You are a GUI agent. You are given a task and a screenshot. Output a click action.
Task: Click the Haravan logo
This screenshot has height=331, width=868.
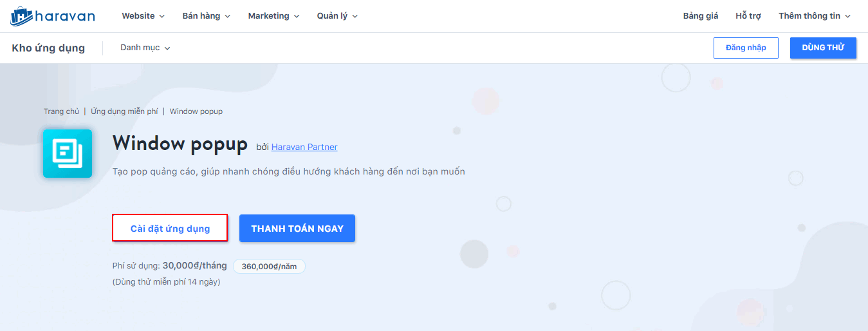pyautogui.click(x=53, y=16)
